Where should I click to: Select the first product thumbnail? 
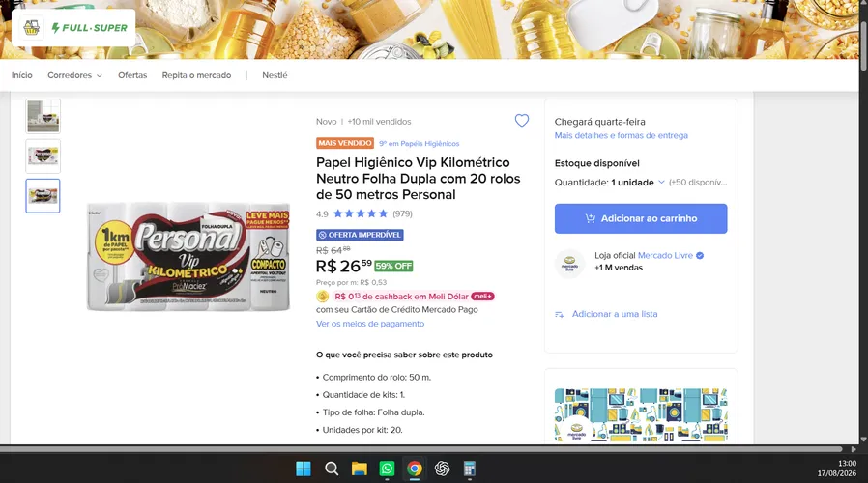(43, 116)
